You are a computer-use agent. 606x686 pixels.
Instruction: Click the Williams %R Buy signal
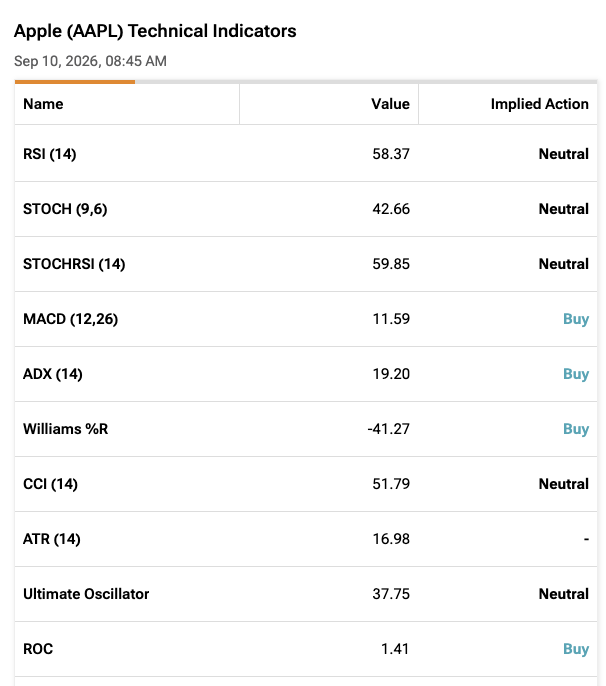point(576,429)
